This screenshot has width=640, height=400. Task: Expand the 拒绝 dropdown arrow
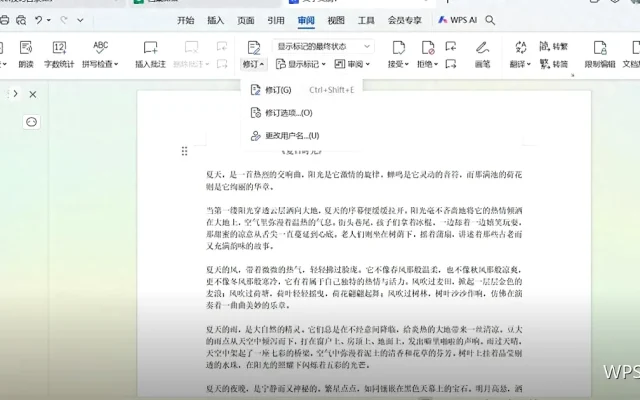[436, 64]
